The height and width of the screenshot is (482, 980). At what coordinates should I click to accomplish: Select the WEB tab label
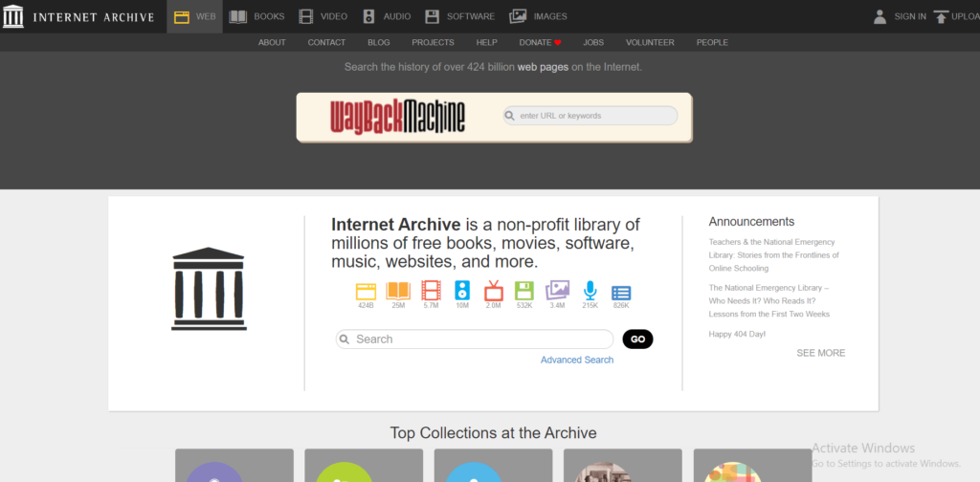pyautogui.click(x=206, y=17)
